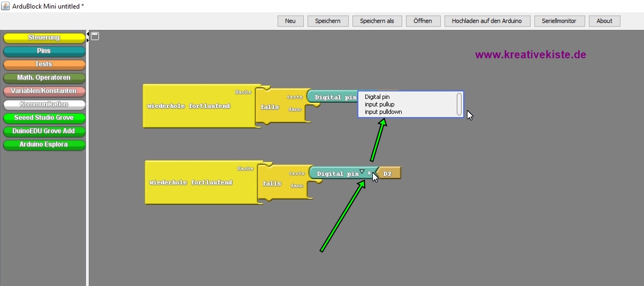The width and height of the screenshot is (644, 286).
Task: Show the Variablen/Konstanten blocks
Action: (x=44, y=91)
